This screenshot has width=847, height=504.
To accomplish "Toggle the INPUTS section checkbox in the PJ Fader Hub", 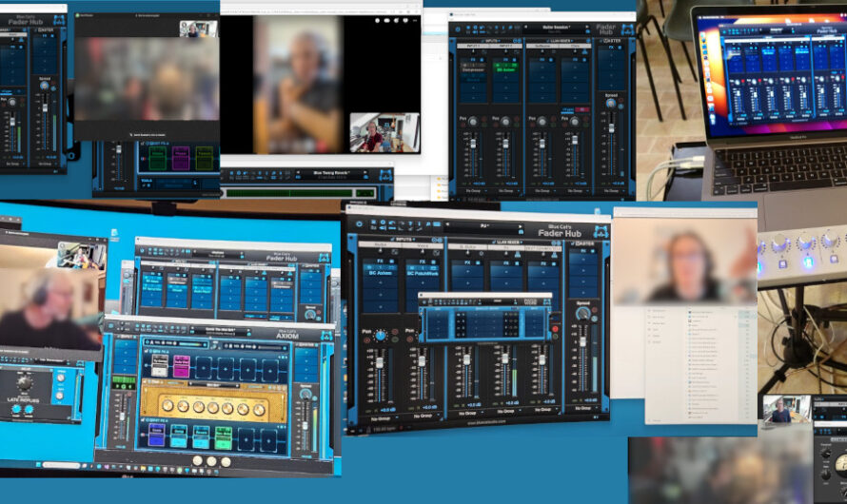I will click(x=393, y=239).
